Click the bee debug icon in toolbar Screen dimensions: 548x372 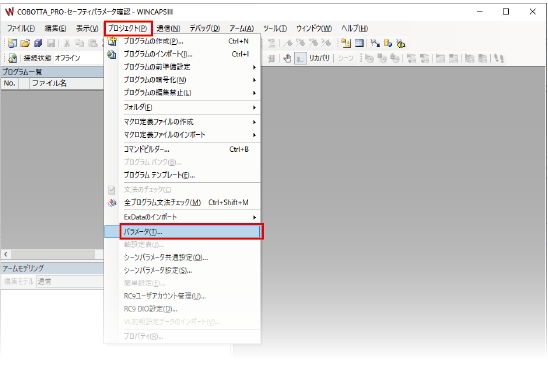401,43
